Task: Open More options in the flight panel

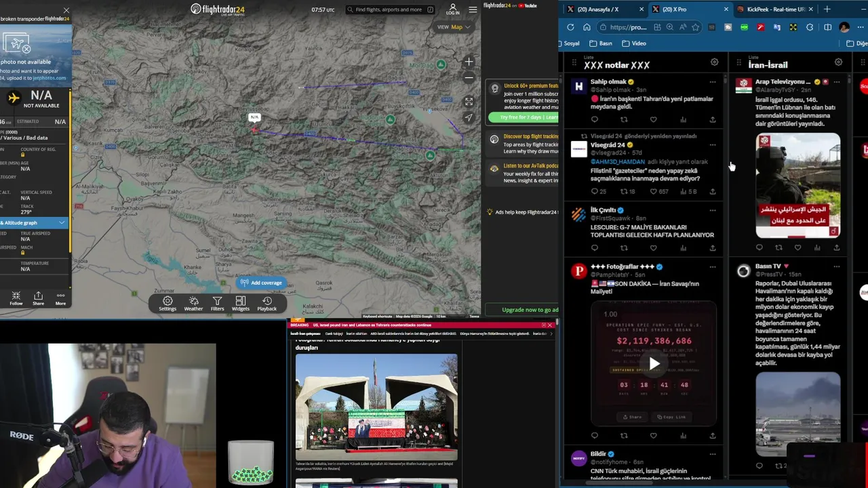Action: coord(60,298)
